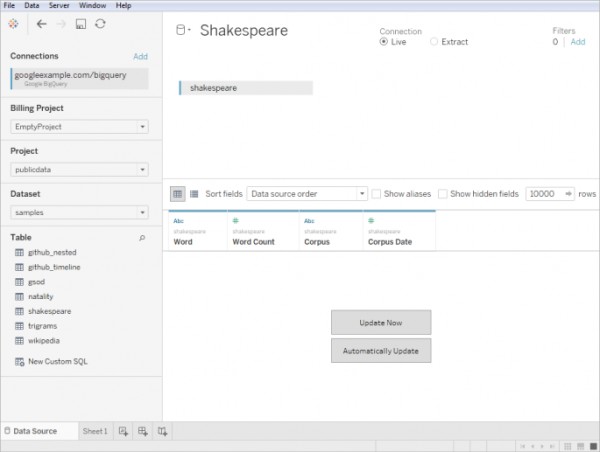The width and height of the screenshot is (600, 452).
Task: Select the github_nested table
Action: pyautogui.click(x=52, y=253)
